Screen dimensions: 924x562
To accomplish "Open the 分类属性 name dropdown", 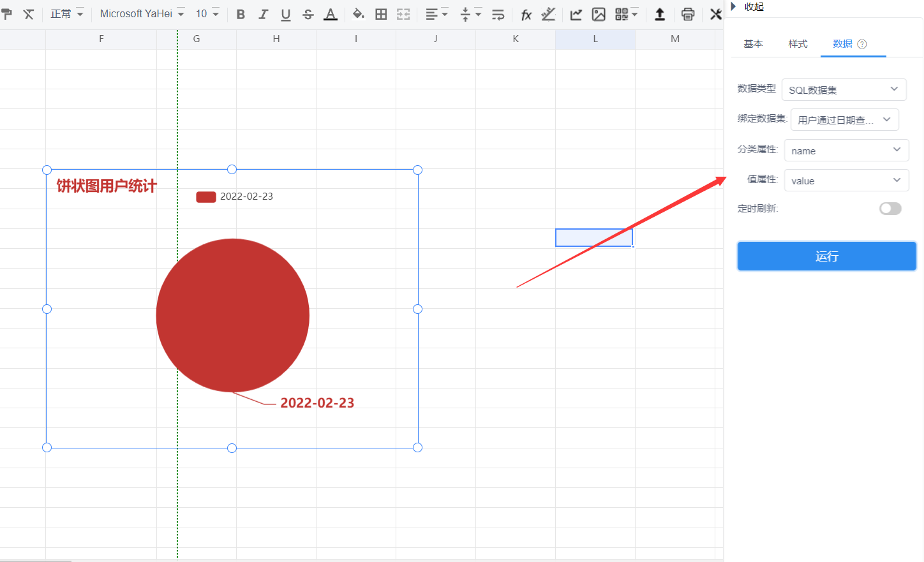I will [x=846, y=151].
